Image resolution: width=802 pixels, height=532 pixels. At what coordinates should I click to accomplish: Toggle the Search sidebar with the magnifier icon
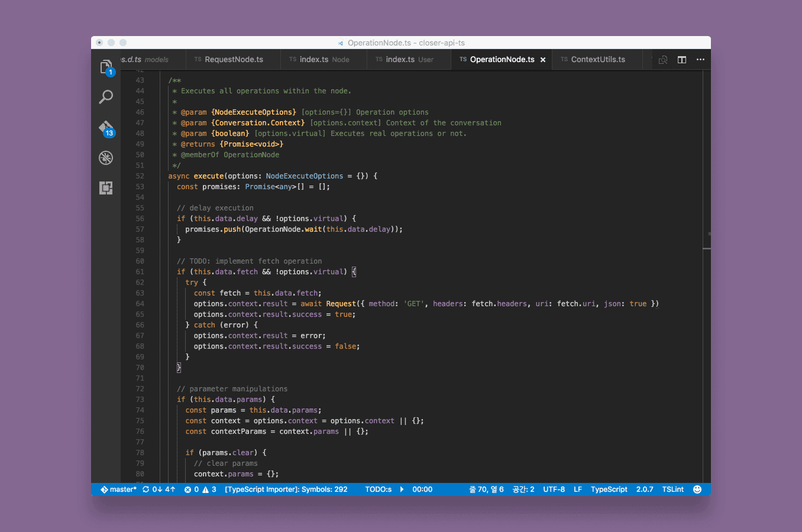click(106, 97)
